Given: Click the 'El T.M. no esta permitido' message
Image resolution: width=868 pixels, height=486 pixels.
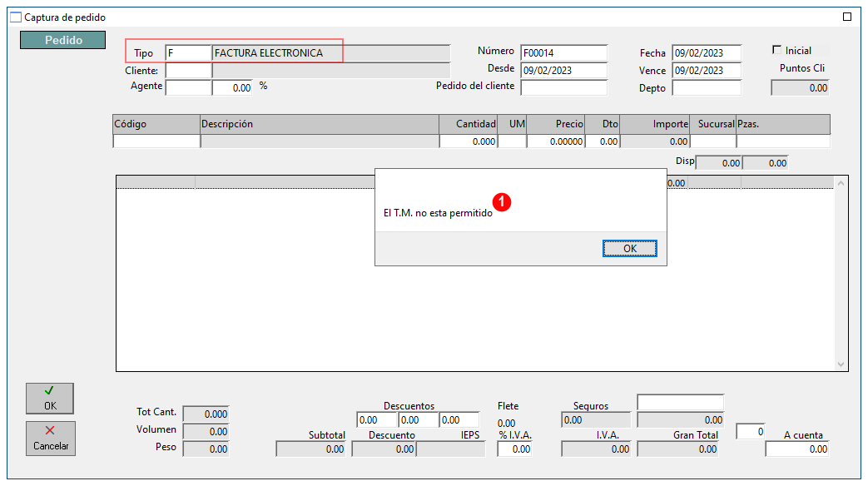Looking at the screenshot, I should coord(438,213).
